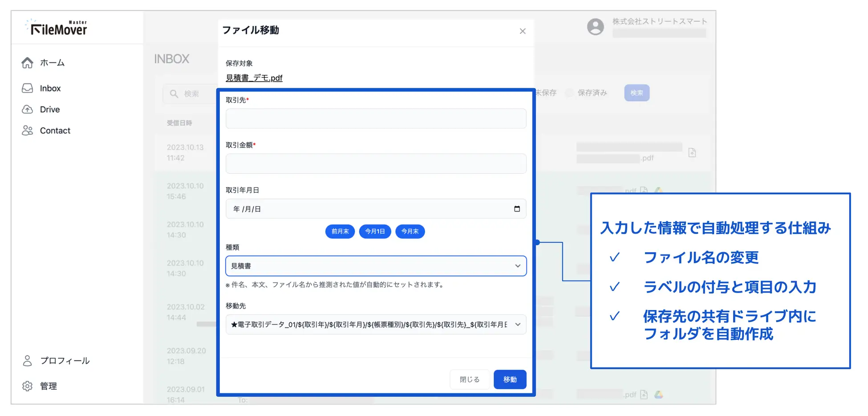Open the admin gear icon
868x416 pixels.
[x=27, y=386]
